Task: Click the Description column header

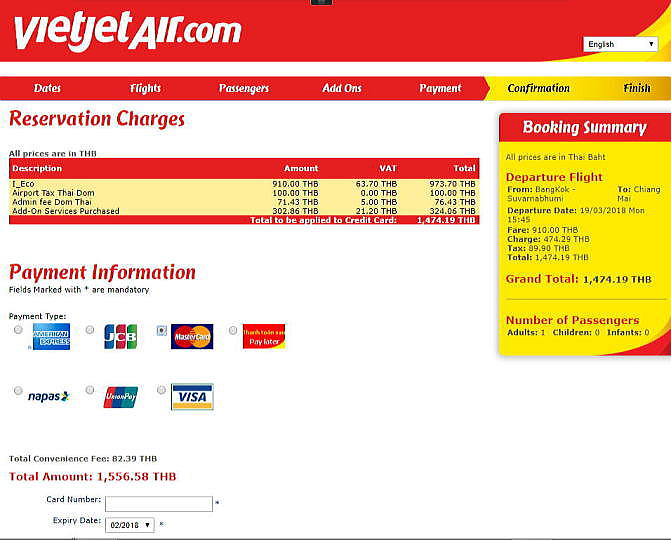Action: click(37, 168)
